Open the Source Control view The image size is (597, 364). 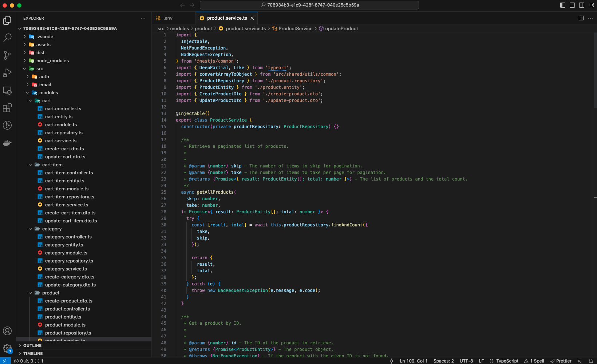(7, 55)
